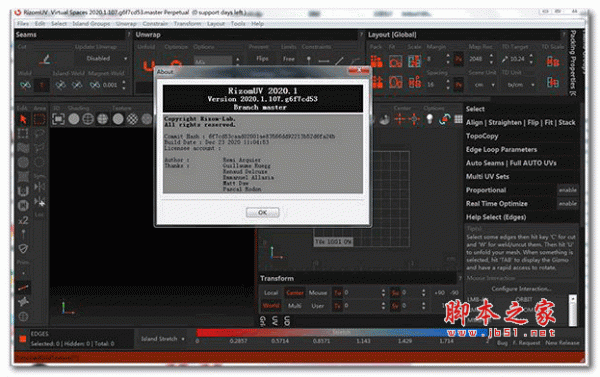Select the flat grey Shading sphere
The height and width of the screenshot is (377, 600).
coord(74,119)
